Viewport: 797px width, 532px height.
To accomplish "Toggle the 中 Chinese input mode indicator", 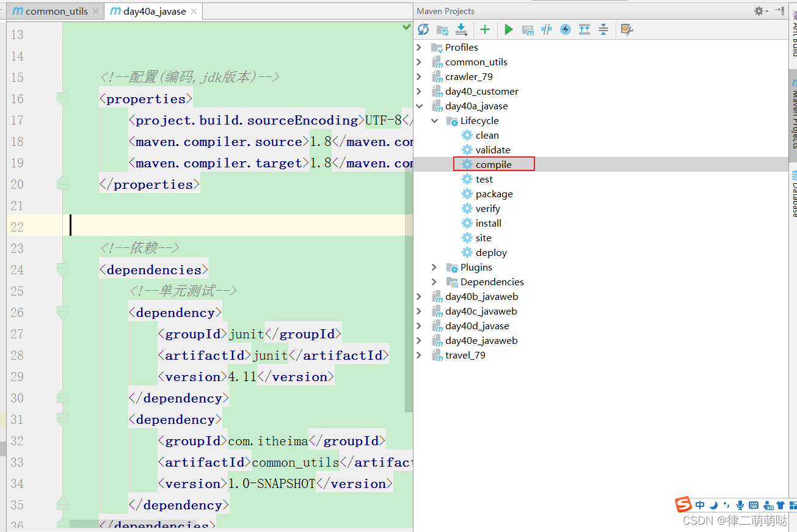I will click(x=700, y=505).
